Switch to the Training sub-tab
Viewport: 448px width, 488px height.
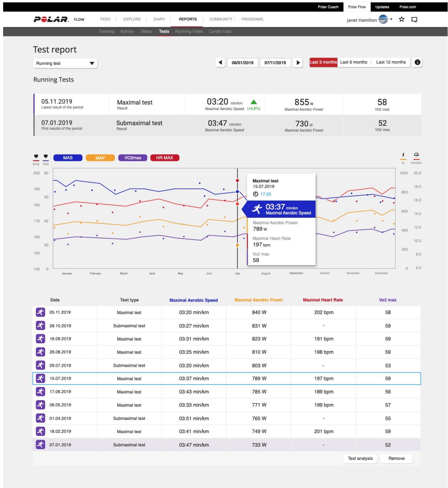tap(106, 32)
